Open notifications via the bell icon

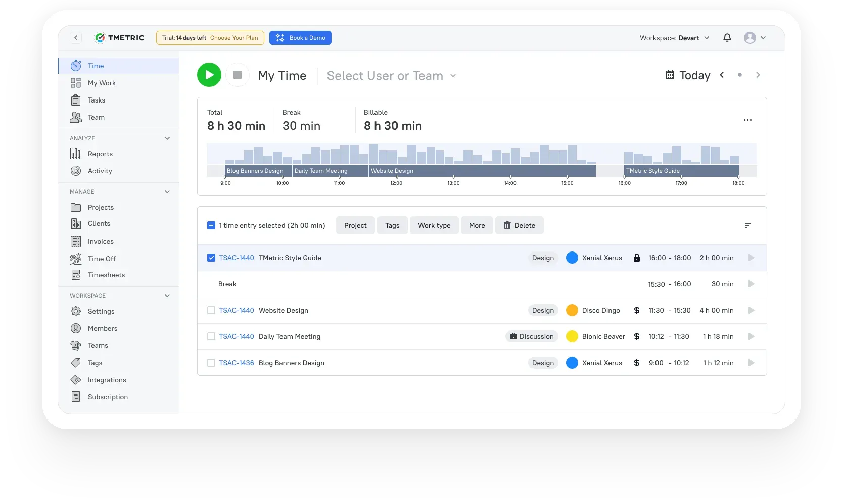click(x=727, y=38)
